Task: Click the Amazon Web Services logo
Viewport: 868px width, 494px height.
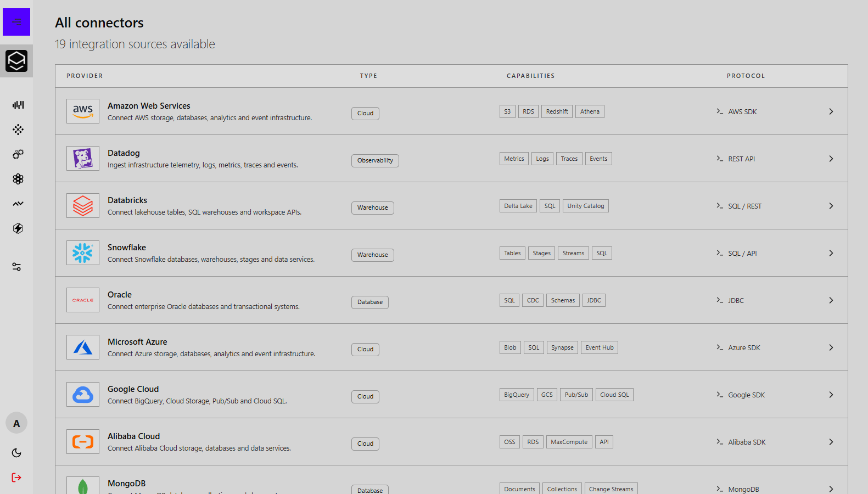Action: tap(83, 111)
